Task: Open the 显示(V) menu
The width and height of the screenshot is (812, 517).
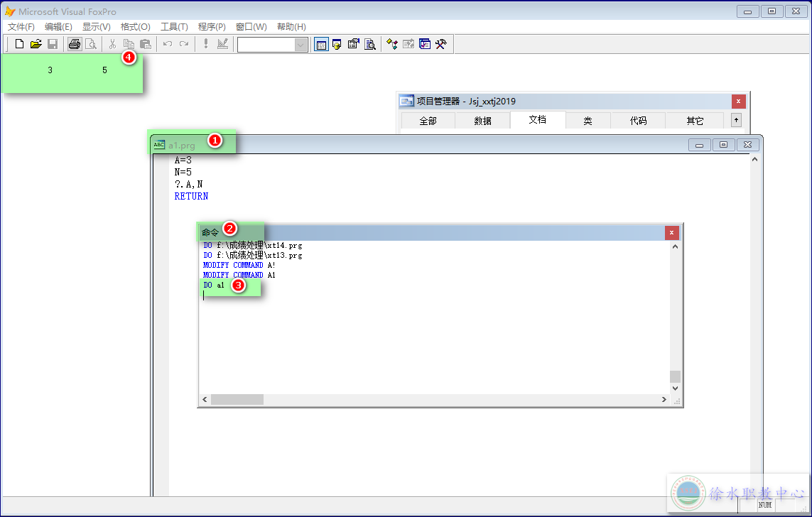Action: pos(97,26)
